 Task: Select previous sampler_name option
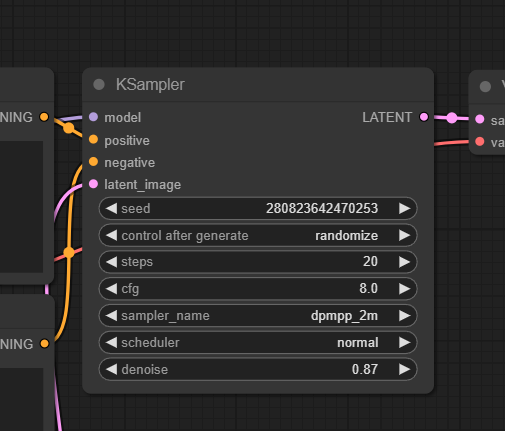pyautogui.click(x=111, y=315)
